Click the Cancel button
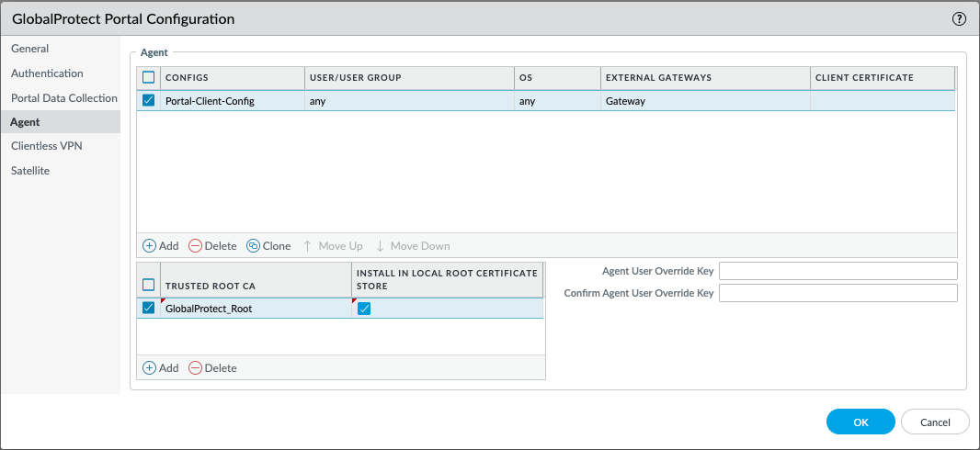 click(x=935, y=422)
